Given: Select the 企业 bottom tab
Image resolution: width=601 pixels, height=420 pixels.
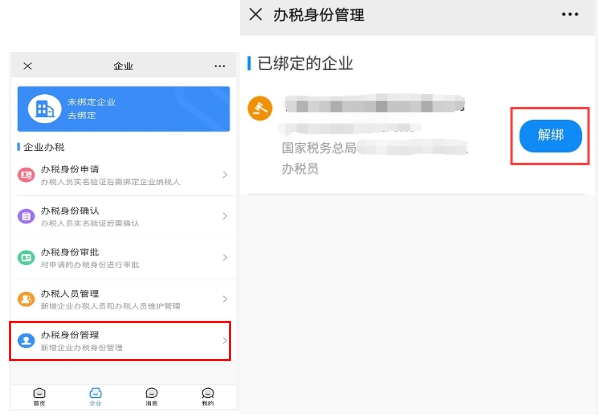Looking at the screenshot, I should 95,397.
